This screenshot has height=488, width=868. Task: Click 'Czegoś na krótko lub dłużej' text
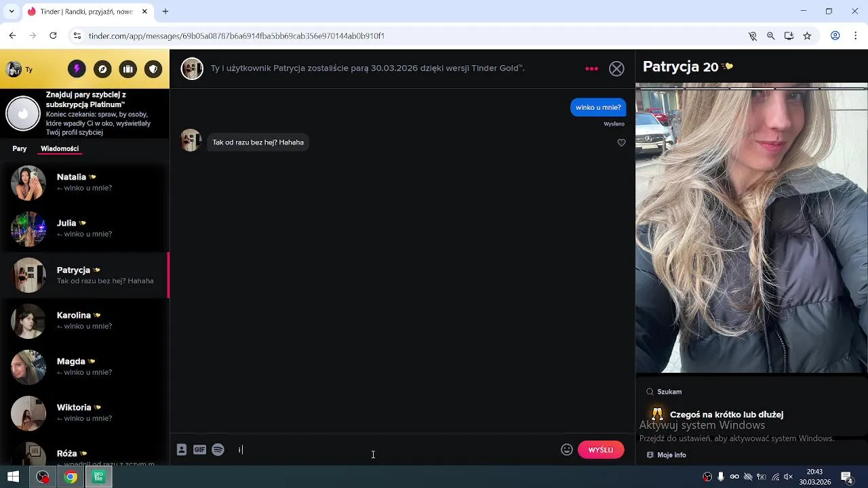point(726,414)
